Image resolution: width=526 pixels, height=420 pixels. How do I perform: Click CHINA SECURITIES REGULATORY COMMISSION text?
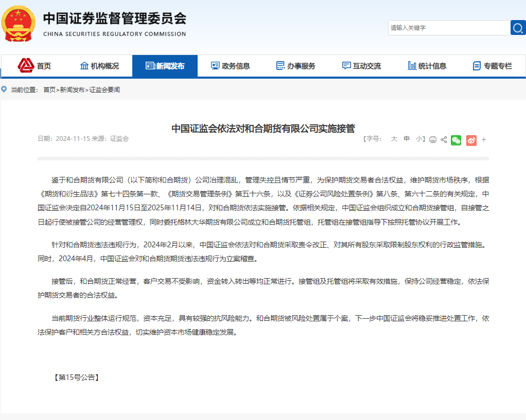(115, 34)
